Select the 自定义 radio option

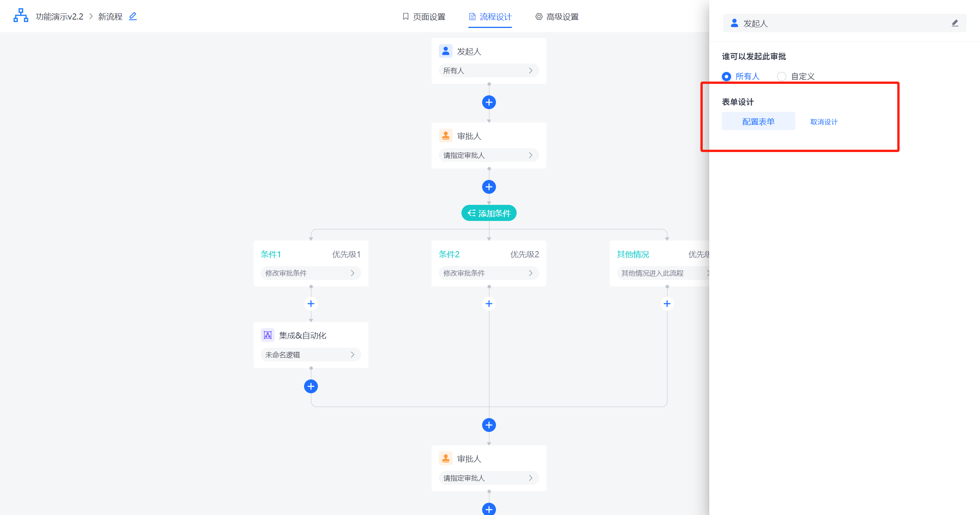[x=782, y=77]
